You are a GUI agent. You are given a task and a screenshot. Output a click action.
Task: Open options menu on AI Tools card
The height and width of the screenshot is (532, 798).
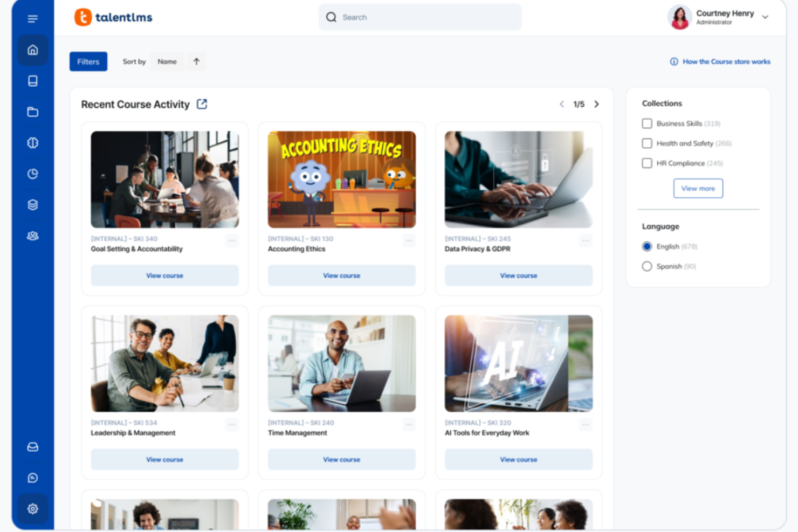tap(586, 425)
